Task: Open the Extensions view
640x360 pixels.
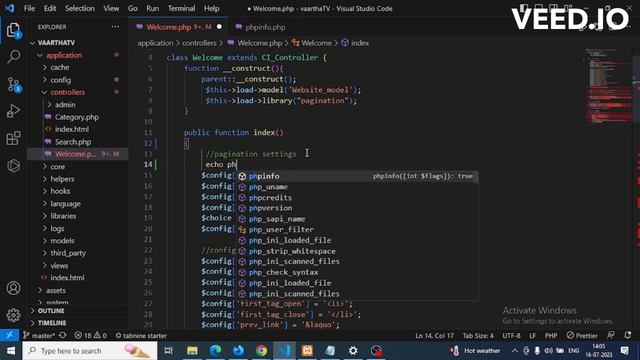Action: click(x=13, y=138)
